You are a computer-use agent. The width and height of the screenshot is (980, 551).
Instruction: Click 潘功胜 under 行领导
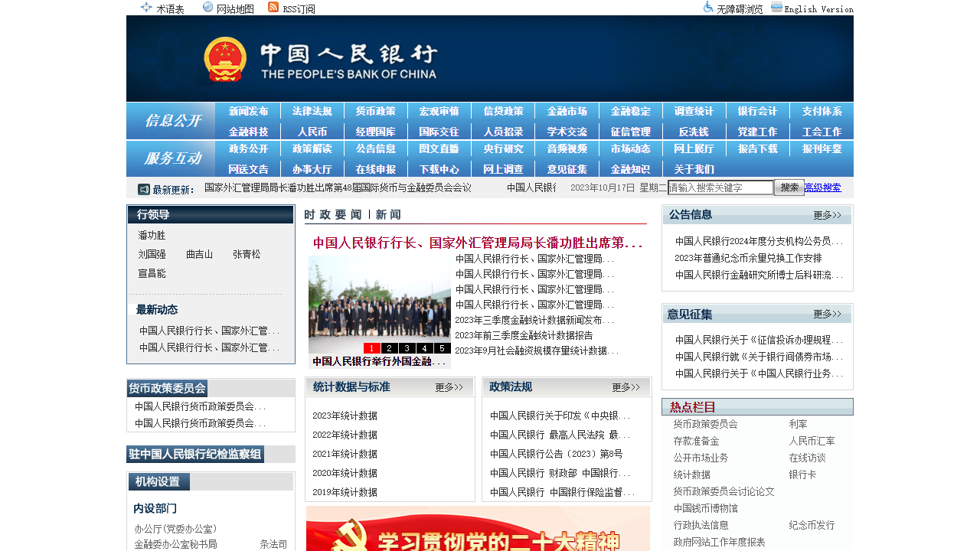coord(151,235)
